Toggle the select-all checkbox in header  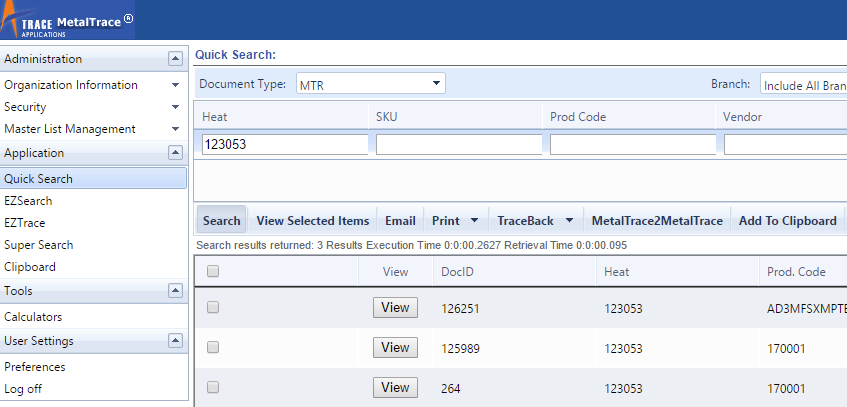coord(213,271)
